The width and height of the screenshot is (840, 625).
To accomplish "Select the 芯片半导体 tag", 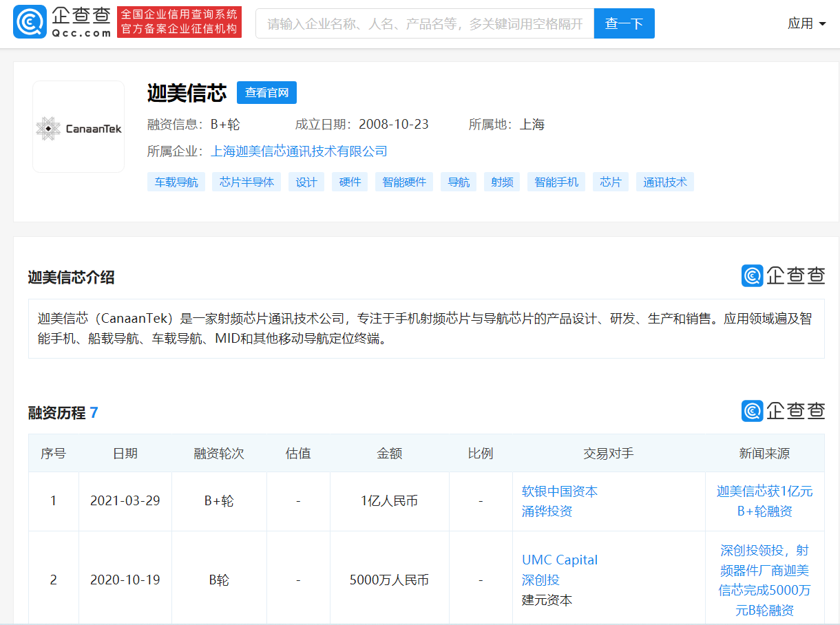I will coord(246,182).
